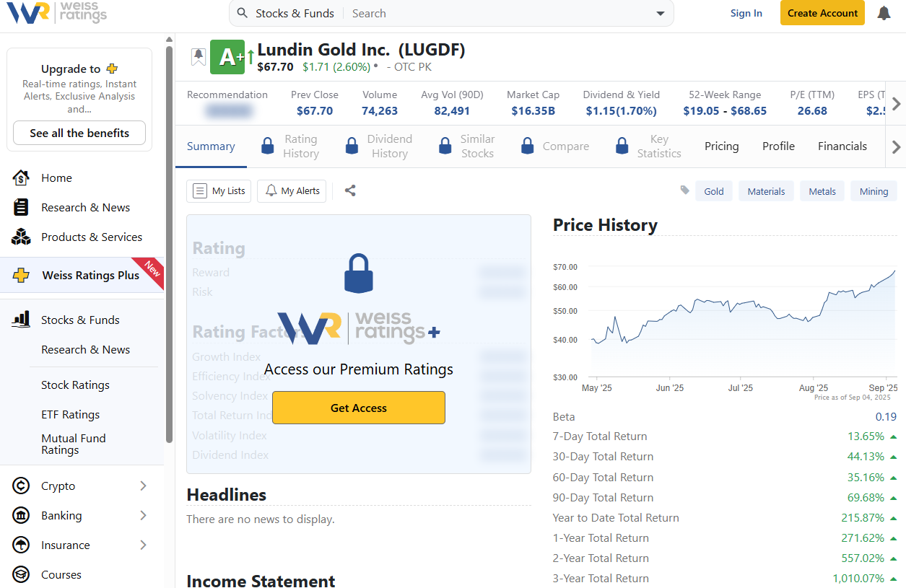Open the Stocks & Funds search scope

(295, 13)
